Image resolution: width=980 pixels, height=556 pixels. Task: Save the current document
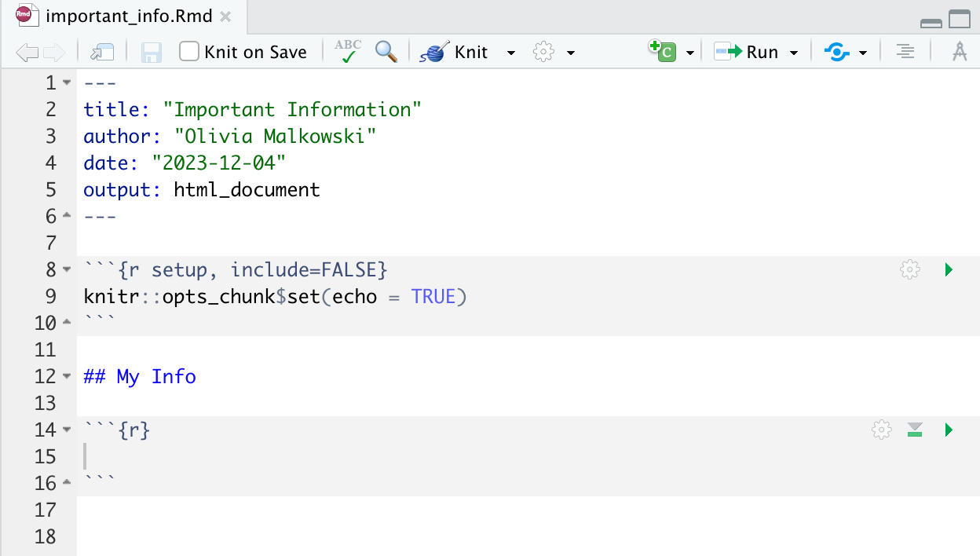coord(151,53)
